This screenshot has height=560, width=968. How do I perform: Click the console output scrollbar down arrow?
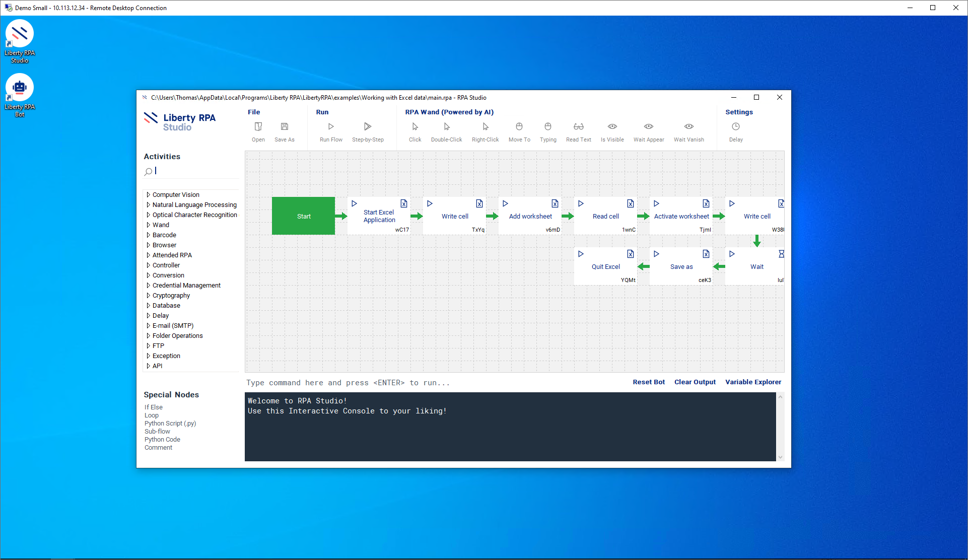tap(780, 457)
